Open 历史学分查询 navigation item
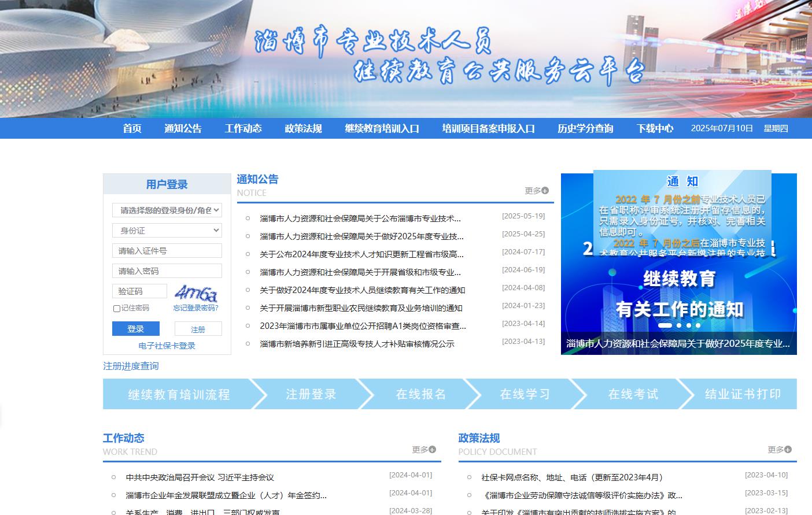 point(585,128)
